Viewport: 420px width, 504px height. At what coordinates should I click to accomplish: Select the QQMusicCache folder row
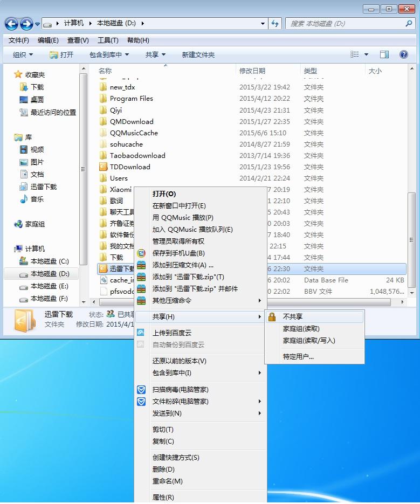252,133
